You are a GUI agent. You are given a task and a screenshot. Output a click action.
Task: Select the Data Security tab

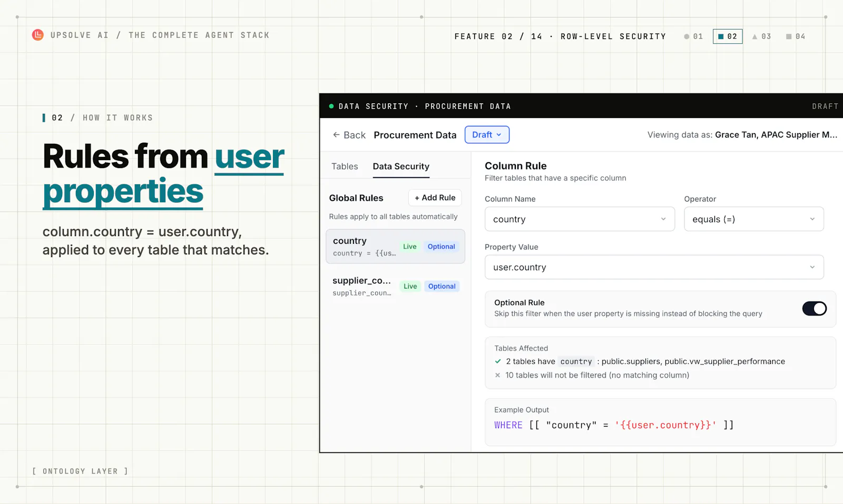(401, 166)
